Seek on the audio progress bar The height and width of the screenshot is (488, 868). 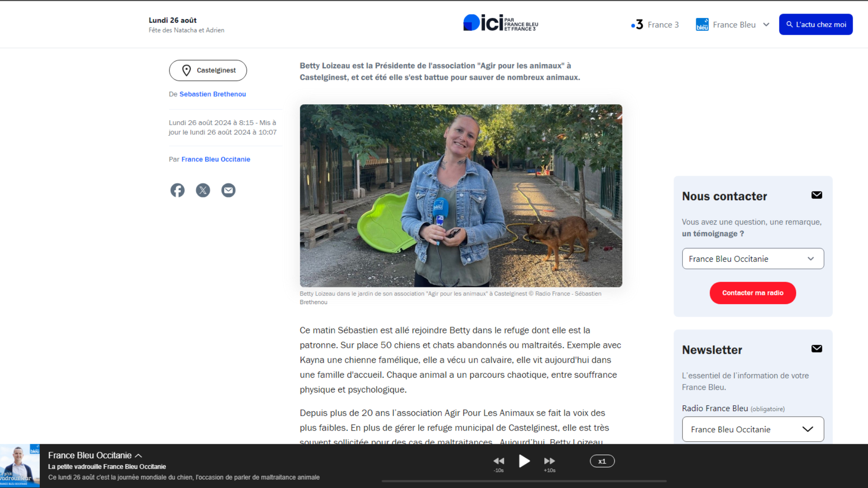524,481
